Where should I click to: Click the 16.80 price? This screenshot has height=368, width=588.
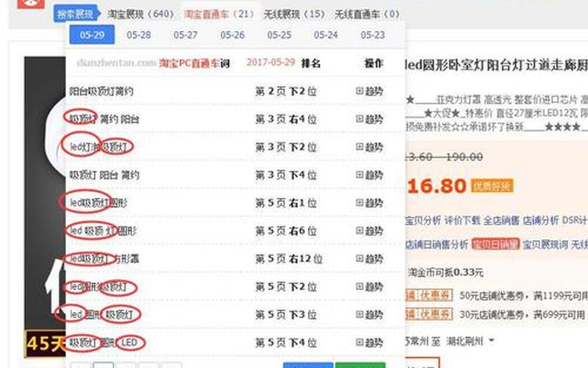pyautogui.click(x=437, y=186)
